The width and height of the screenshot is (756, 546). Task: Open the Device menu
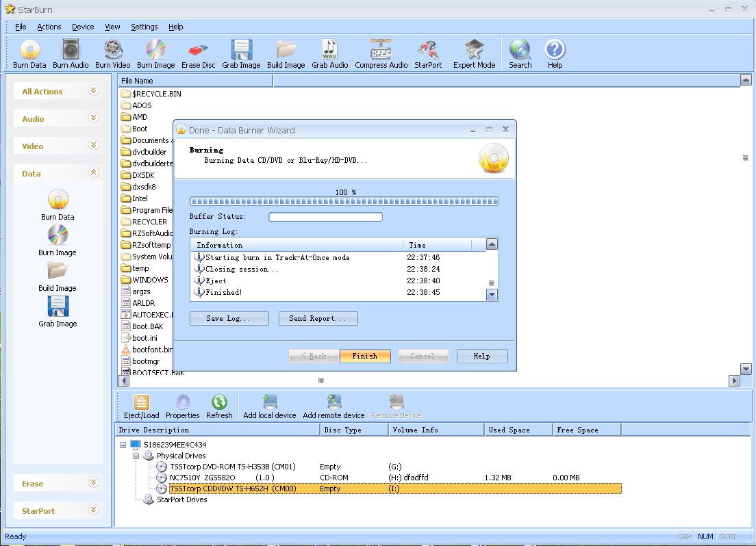83,27
